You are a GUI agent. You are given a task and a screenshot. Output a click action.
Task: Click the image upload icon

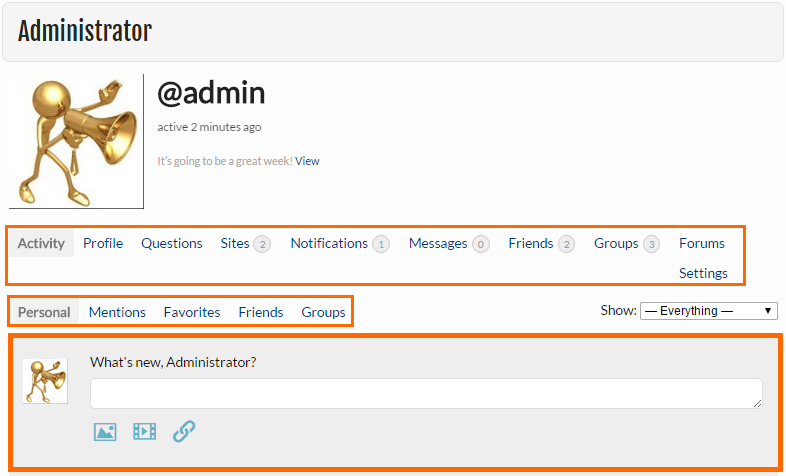pos(105,431)
